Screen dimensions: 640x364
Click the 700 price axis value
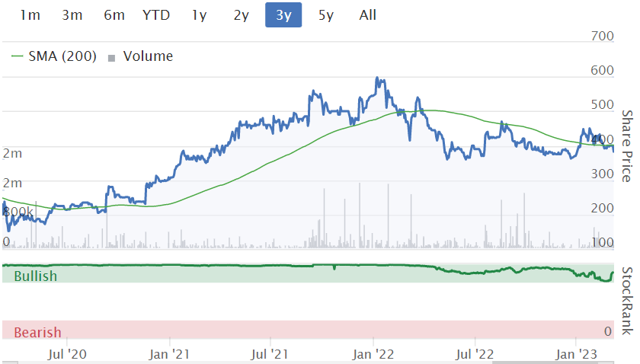[x=603, y=36]
